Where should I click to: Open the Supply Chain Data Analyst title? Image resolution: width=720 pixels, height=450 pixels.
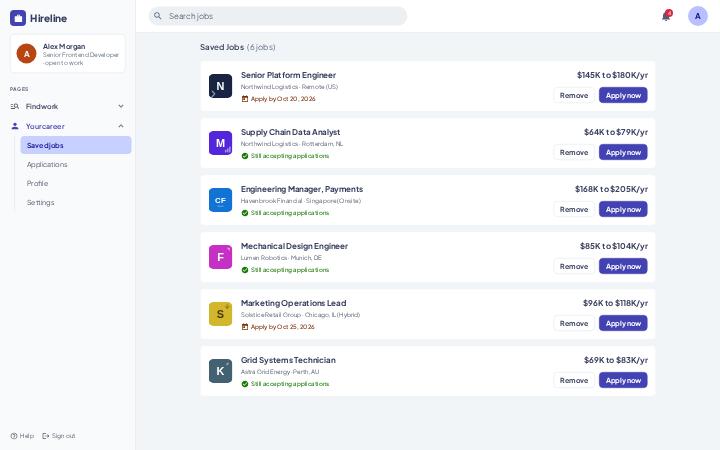pos(290,132)
